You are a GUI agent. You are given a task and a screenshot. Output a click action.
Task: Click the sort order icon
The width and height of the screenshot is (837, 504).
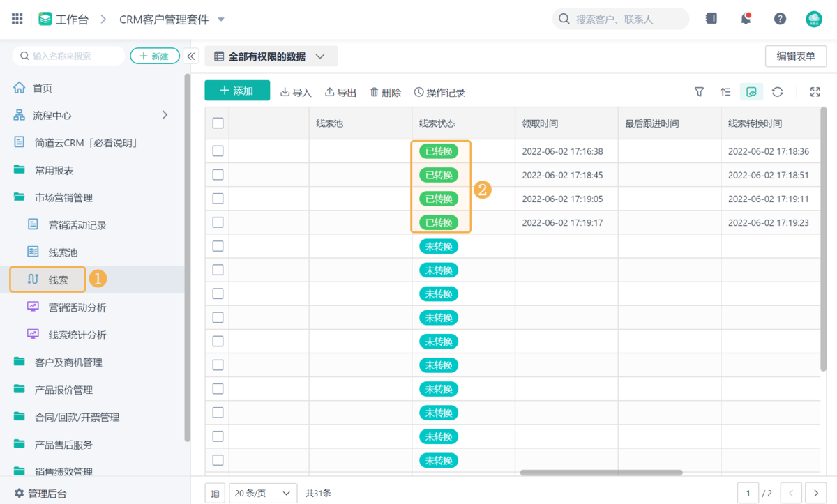pos(725,92)
